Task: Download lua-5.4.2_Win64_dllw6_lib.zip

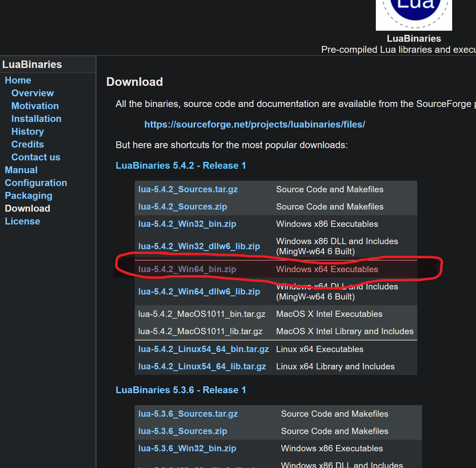Action: (199, 292)
